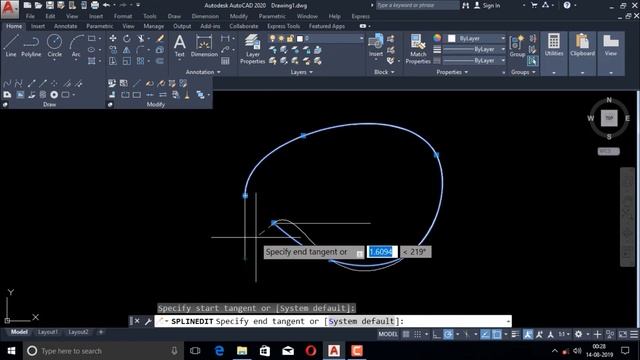Click the Match Properties tool
The image size is (640, 360).
click(418, 49)
